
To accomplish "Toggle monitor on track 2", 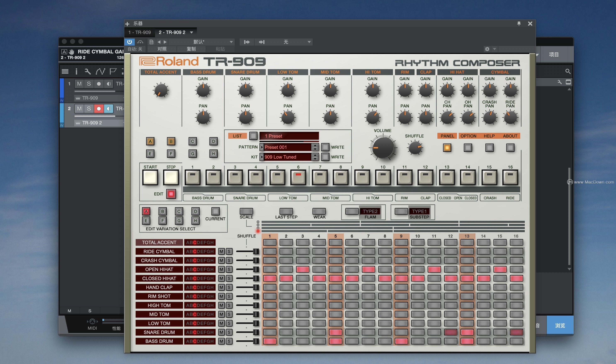I will [109, 109].
